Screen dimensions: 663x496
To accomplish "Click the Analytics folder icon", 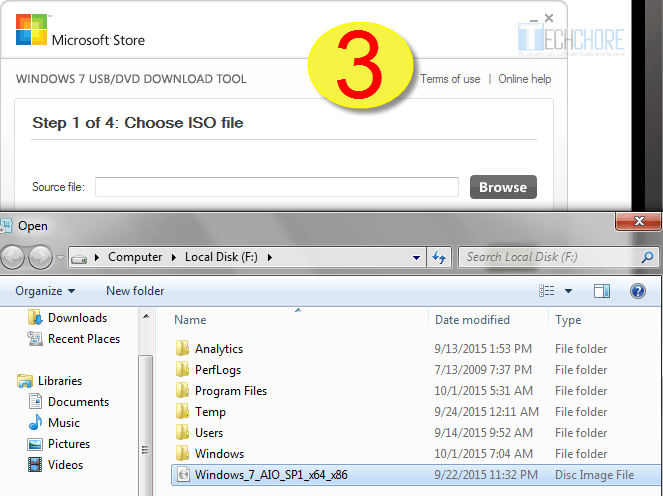I will [x=182, y=348].
